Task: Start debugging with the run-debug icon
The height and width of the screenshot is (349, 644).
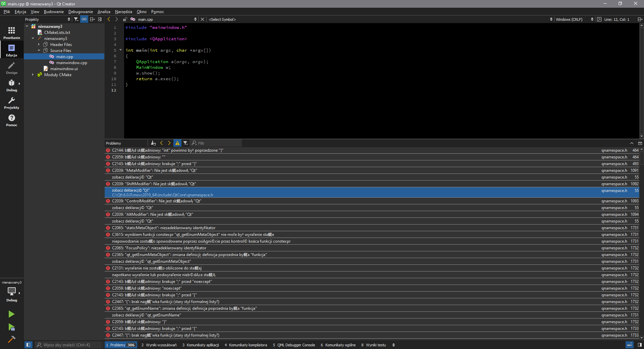Action: [x=11, y=327]
